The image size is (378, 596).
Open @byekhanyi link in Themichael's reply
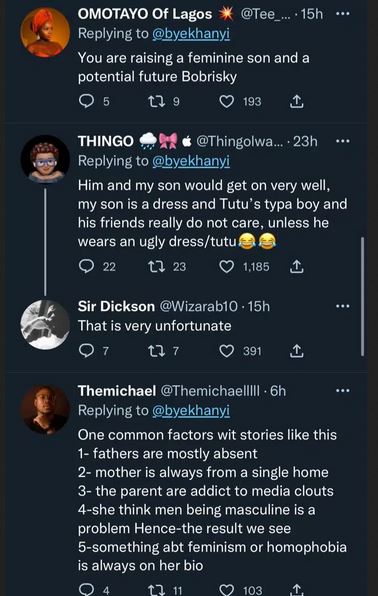pyautogui.click(x=191, y=411)
